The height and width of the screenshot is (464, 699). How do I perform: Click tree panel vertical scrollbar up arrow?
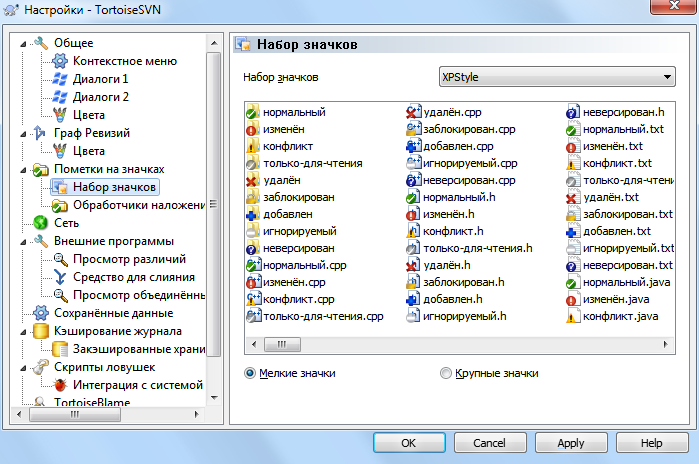click(x=214, y=43)
